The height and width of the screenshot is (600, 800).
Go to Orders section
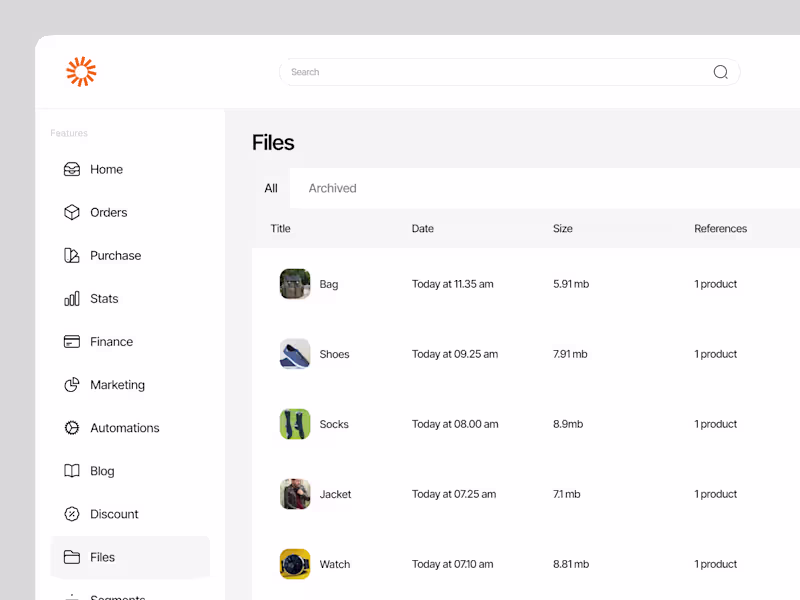click(109, 212)
